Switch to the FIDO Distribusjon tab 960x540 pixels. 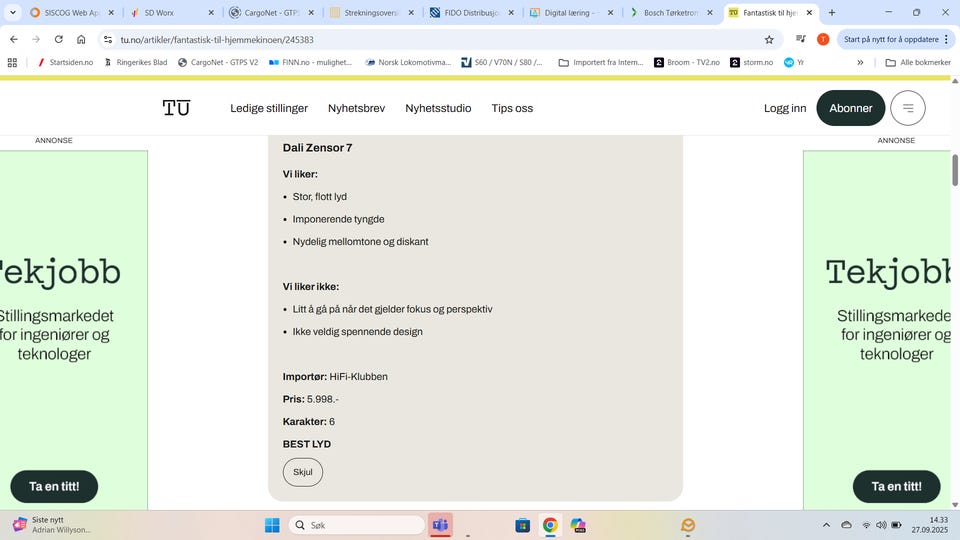[471, 12]
